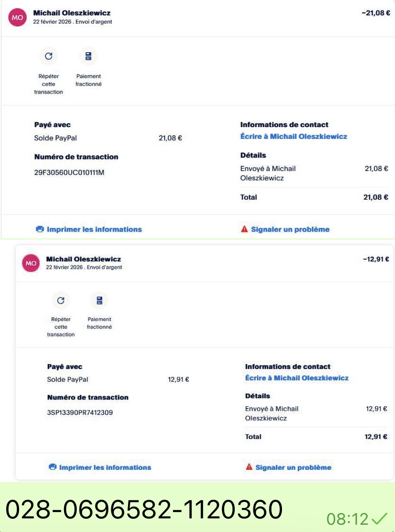Open 'Écrire à Michail Oleszkiewicz' link in first receipt
The height and width of the screenshot is (532, 395).
[x=293, y=136]
